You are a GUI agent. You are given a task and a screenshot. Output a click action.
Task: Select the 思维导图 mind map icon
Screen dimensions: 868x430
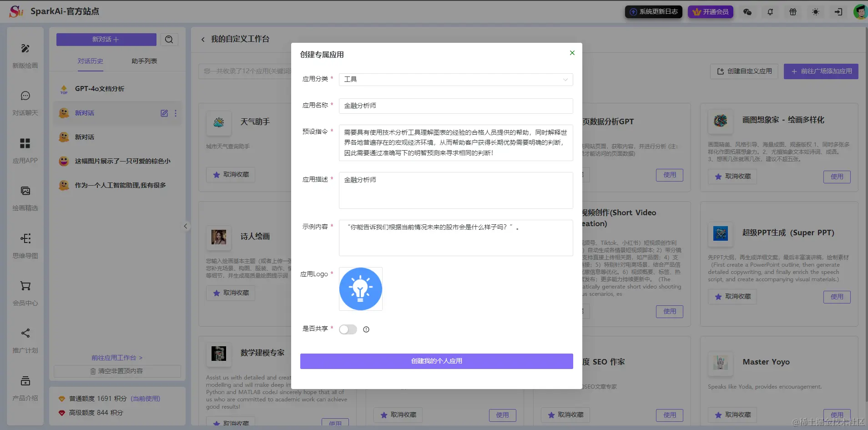25,238
